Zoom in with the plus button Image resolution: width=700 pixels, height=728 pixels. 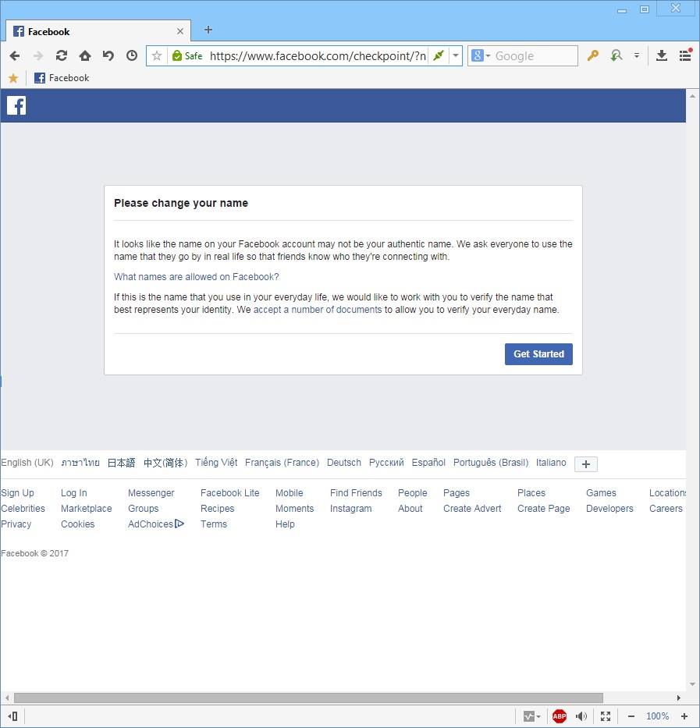(684, 716)
